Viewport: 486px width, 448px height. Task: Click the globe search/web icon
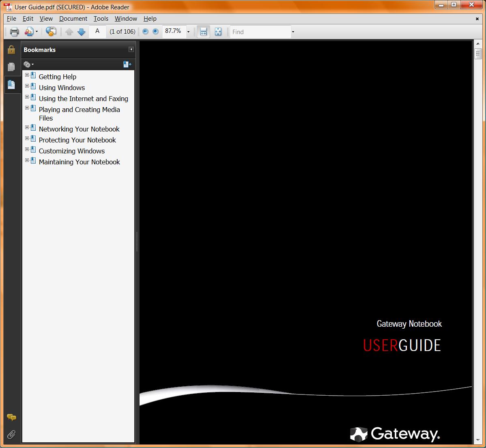tap(51, 31)
